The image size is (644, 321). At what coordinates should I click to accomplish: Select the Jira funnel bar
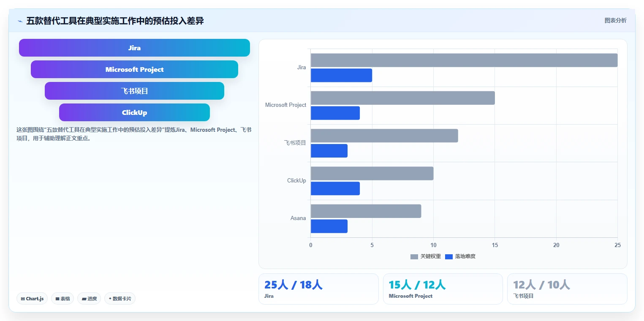pos(134,48)
